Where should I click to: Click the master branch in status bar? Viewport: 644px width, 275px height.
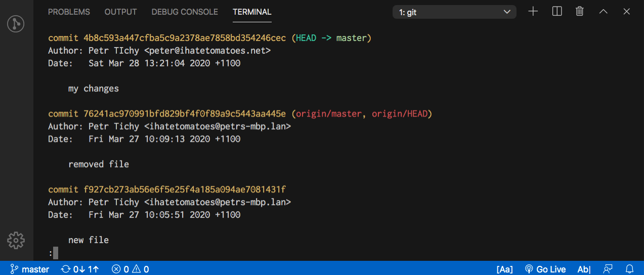pyautogui.click(x=30, y=269)
